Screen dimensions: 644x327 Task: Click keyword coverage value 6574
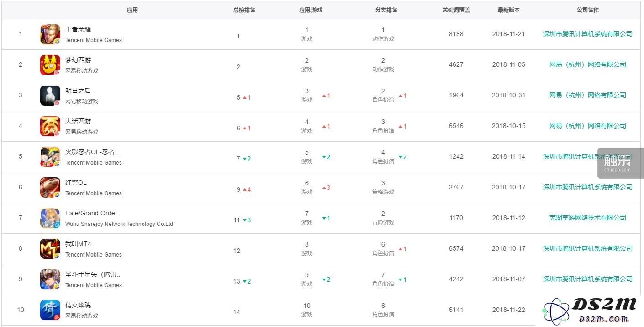(456, 248)
